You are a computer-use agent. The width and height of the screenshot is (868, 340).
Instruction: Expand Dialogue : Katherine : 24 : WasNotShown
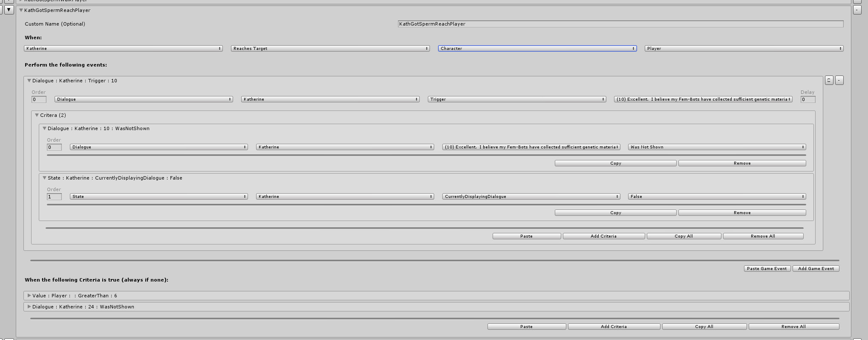[x=29, y=307]
